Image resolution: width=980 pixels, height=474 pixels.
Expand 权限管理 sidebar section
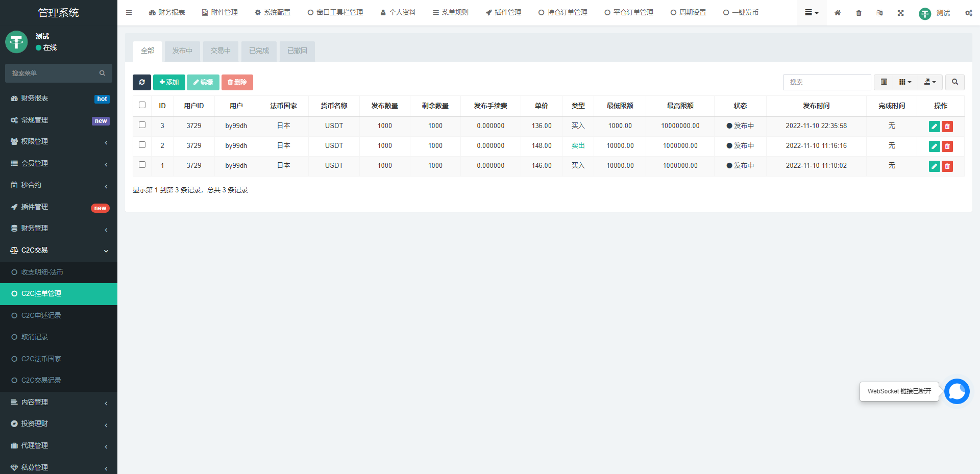pyautogui.click(x=59, y=142)
